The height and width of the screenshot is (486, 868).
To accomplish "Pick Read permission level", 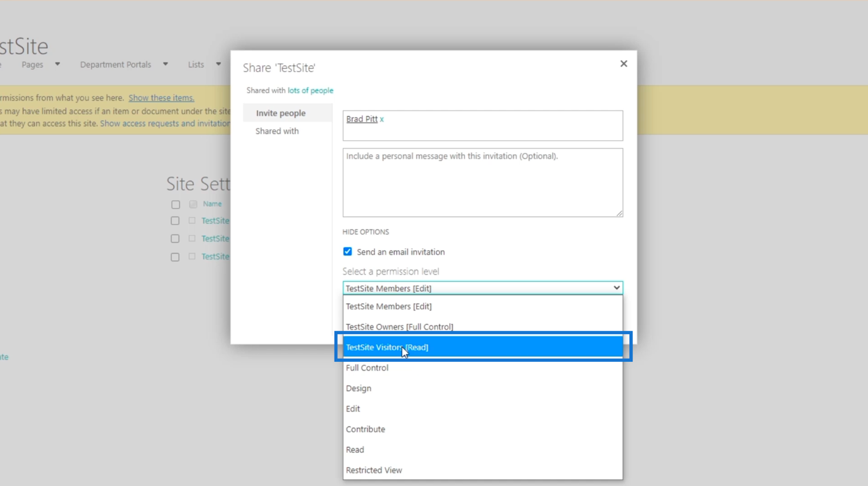I will pyautogui.click(x=482, y=450).
